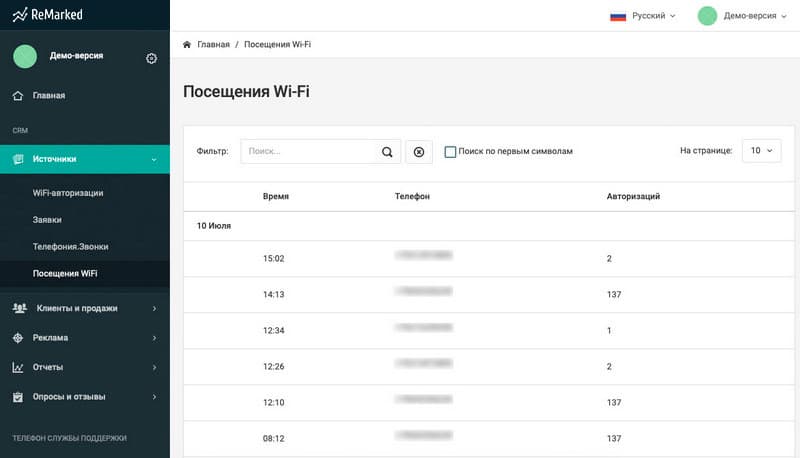The width and height of the screenshot is (800, 458).
Task: Click the Russian flag icon
Action: click(618, 16)
